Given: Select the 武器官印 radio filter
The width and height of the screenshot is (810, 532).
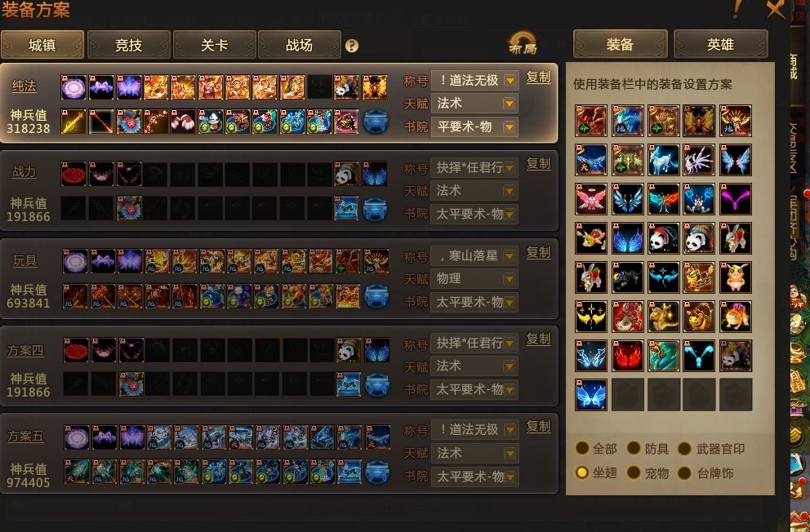Looking at the screenshot, I should [x=684, y=449].
